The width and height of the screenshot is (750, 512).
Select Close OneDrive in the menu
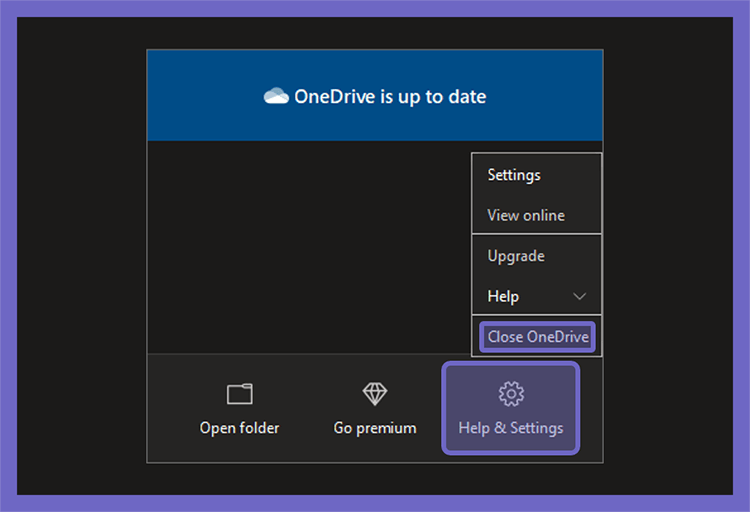point(538,337)
